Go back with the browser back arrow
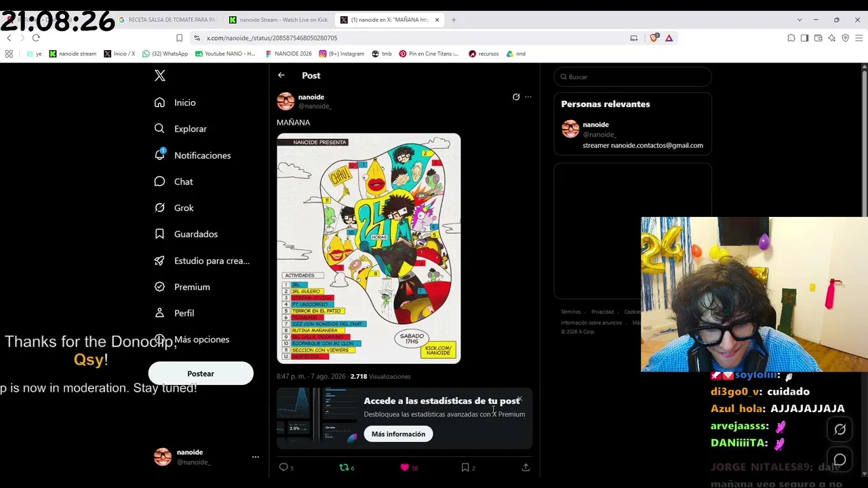Image resolution: width=868 pixels, height=488 pixels. point(9,38)
